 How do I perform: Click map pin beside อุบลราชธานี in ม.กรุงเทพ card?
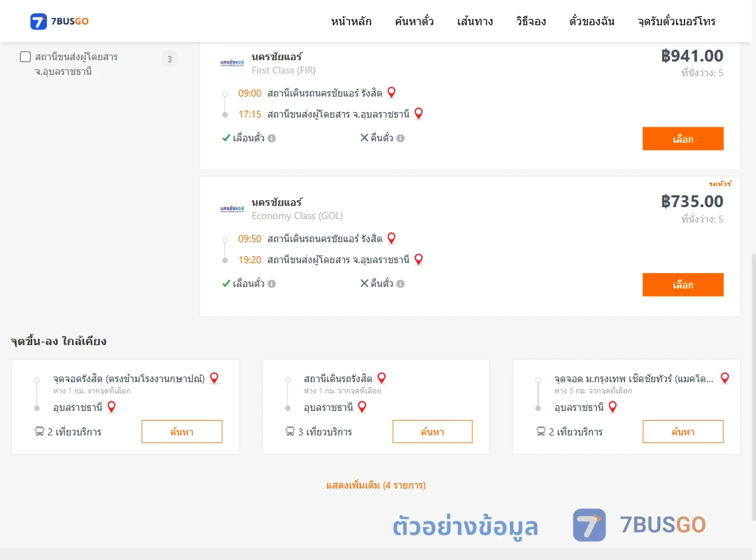(x=612, y=407)
